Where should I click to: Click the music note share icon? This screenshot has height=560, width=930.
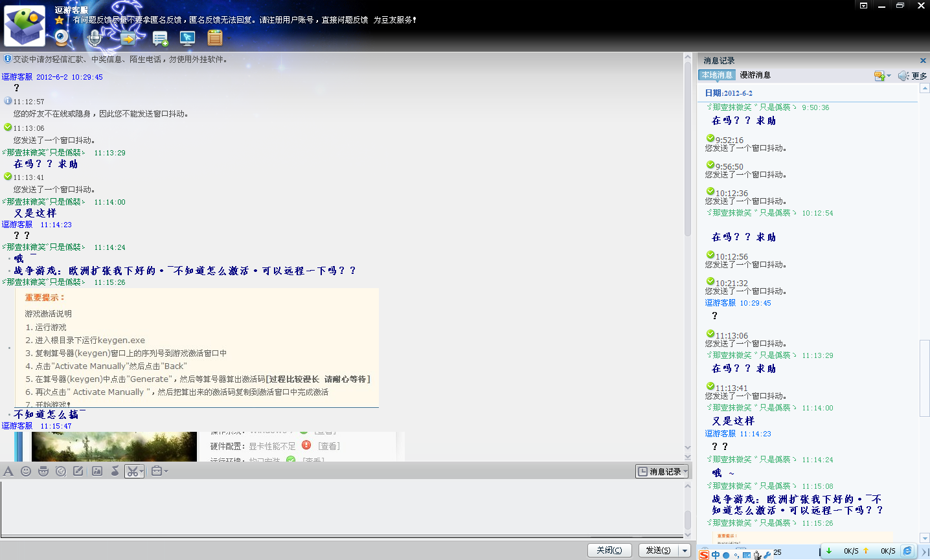115,471
